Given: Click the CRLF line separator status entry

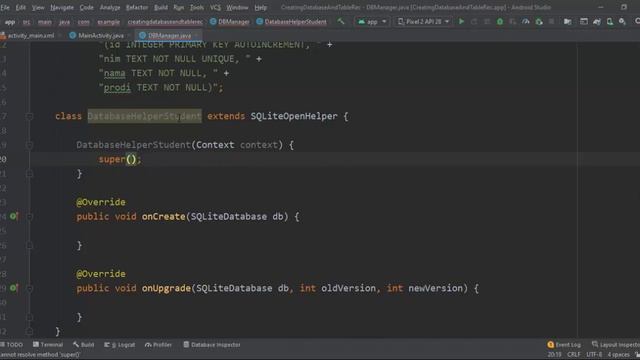Looking at the screenshot, I should tap(573, 355).
